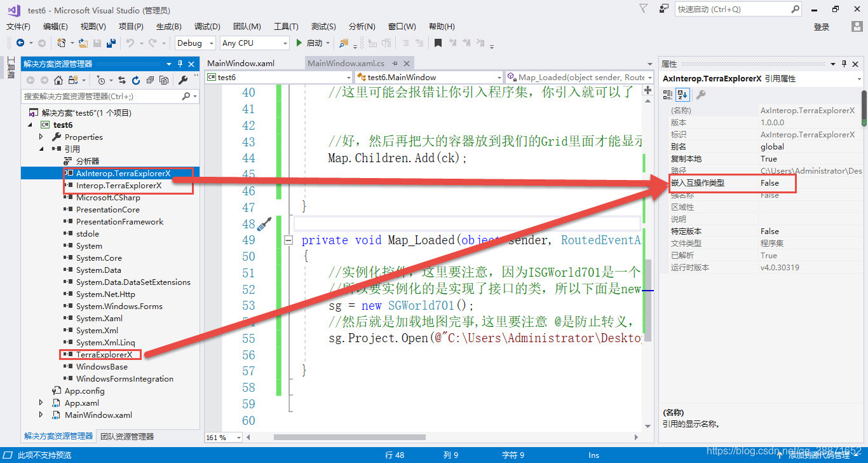
Task: Click the Property Pages wrench icon
Action: tap(700, 95)
